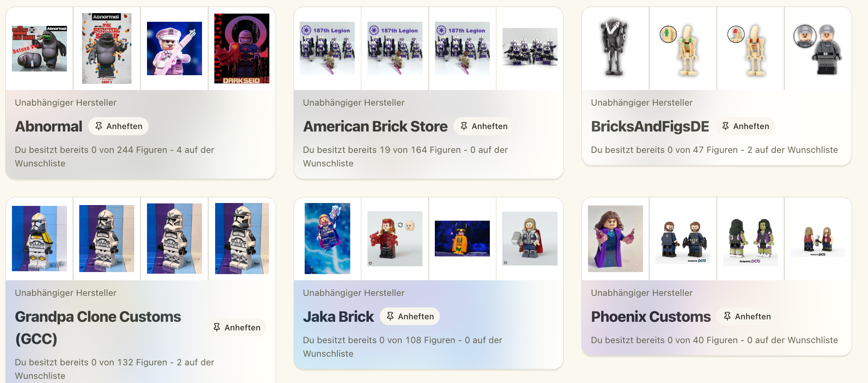Screen dimensions: 868x383
Task: Open the Abnormal manufacturer title
Action: tap(48, 126)
